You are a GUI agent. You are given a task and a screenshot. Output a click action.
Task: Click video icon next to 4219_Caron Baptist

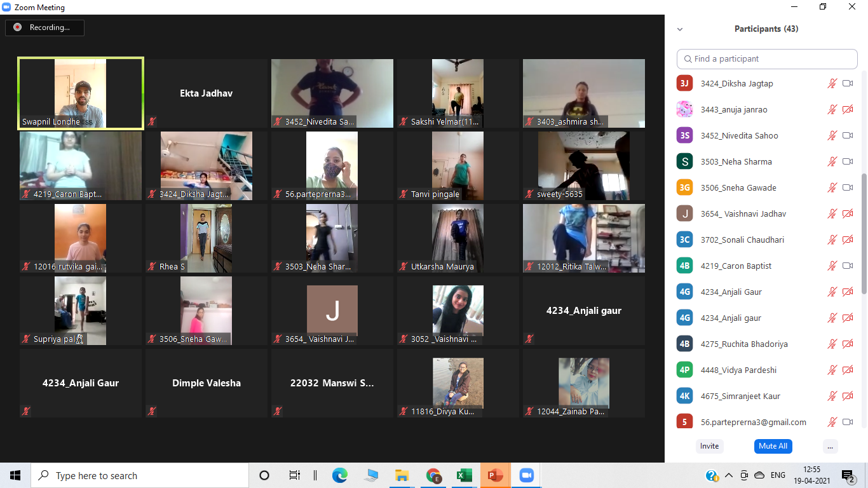[x=847, y=266]
